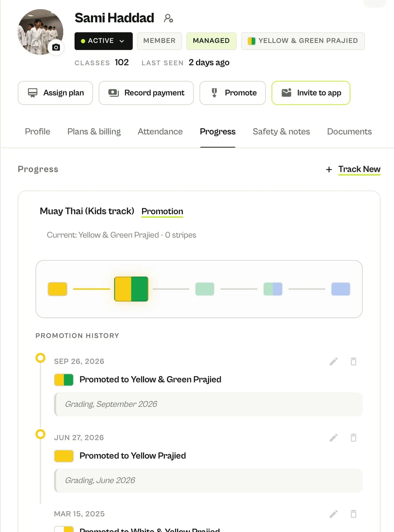Switch to the Profile tab
The height and width of the screenshot is (532, 394).
click(38, 132)
